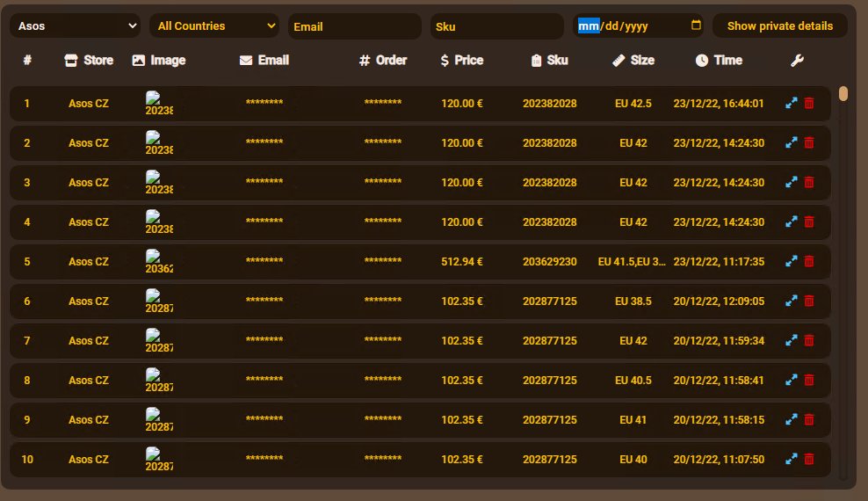Click the Price column header
Viewport: 868px width, 501px height.
pyautogui.click(x=462, y=61)
